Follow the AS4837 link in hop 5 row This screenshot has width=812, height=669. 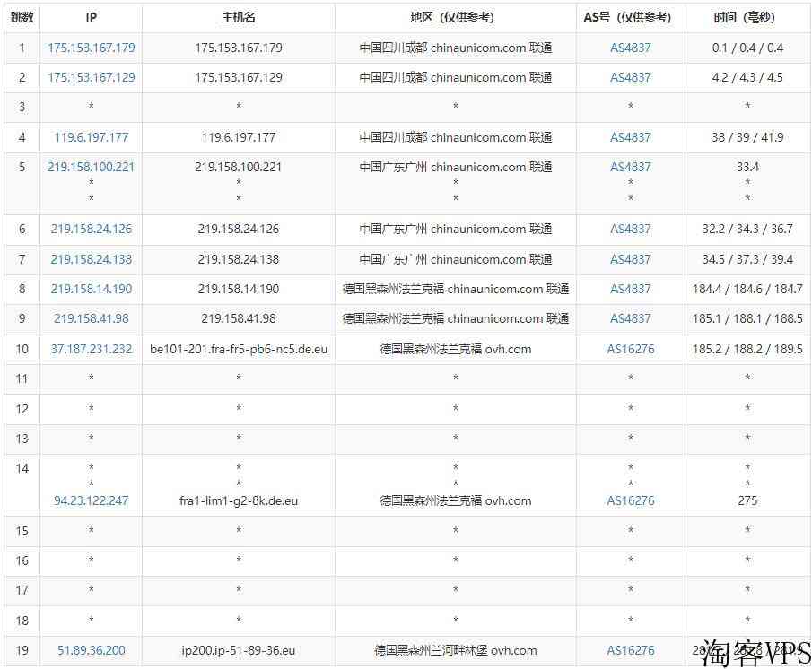[x=630, y=167]
